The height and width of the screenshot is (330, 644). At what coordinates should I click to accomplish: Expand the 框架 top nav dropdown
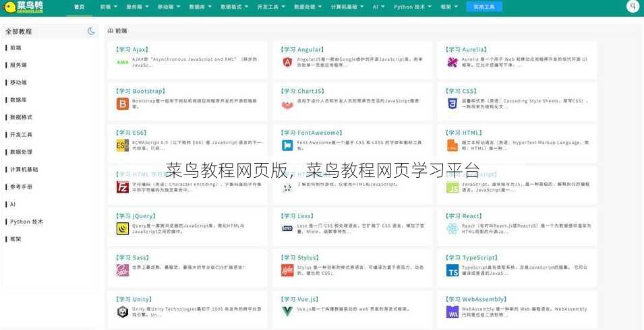point(449,7)
